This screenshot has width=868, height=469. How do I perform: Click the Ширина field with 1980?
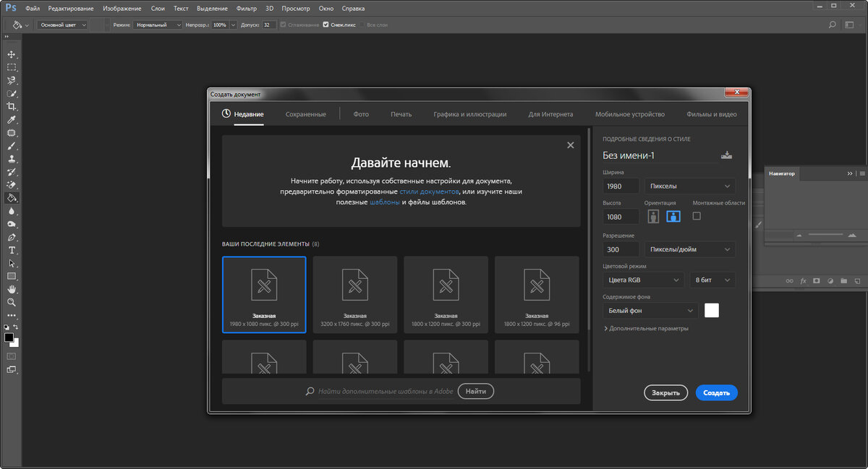621,186
